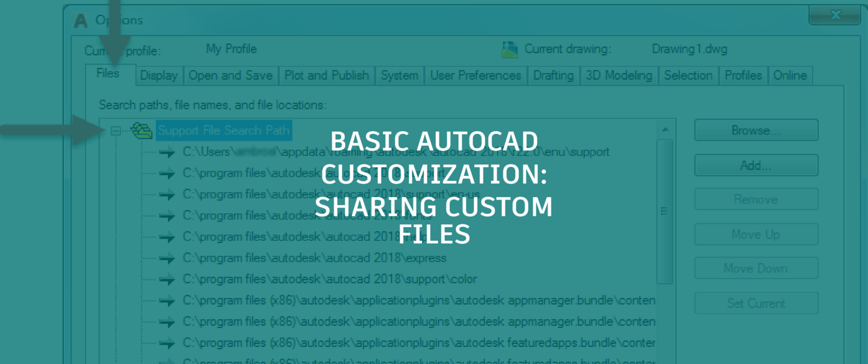Click the arrow icon beside the autocad 2018\express path
The height and width of the screenshot is (364, 868).
(x=167, y=258)
